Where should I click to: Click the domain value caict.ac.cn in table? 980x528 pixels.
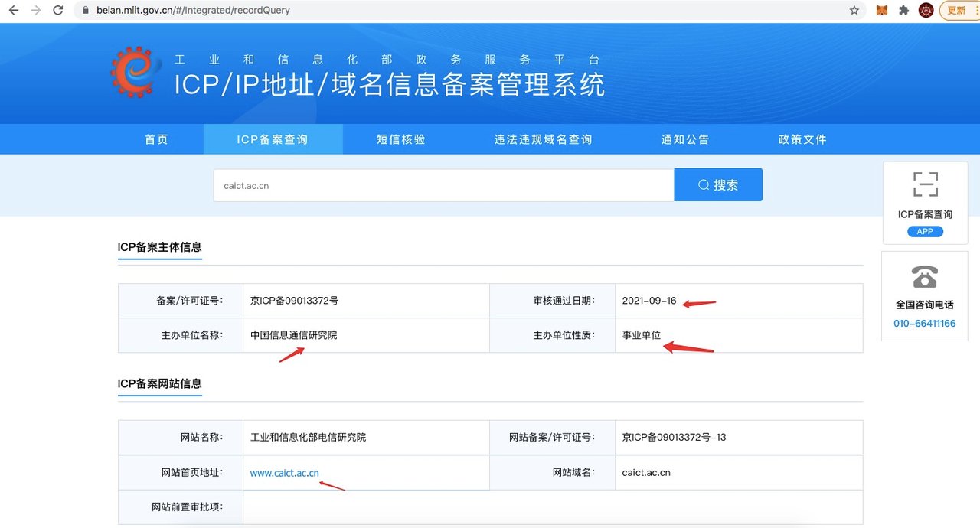[646, 473]
